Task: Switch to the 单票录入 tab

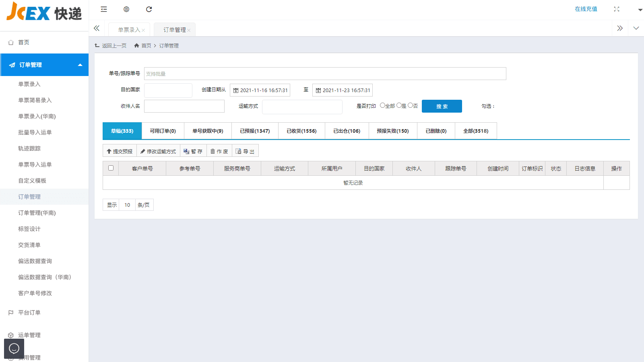Action: (127, 29)
